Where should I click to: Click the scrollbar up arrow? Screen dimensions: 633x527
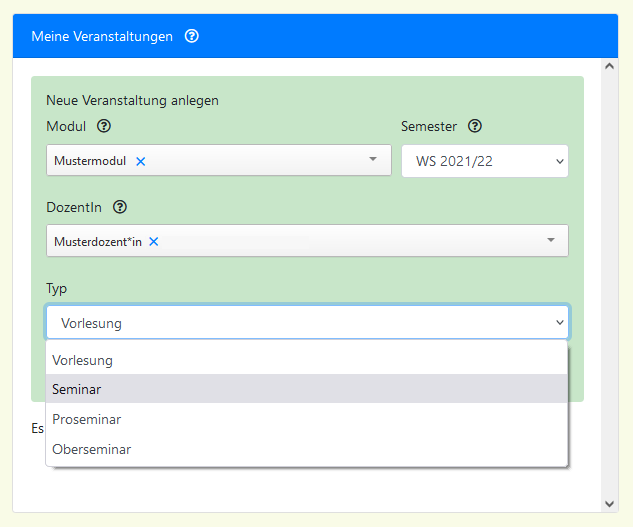pos(610,66)
